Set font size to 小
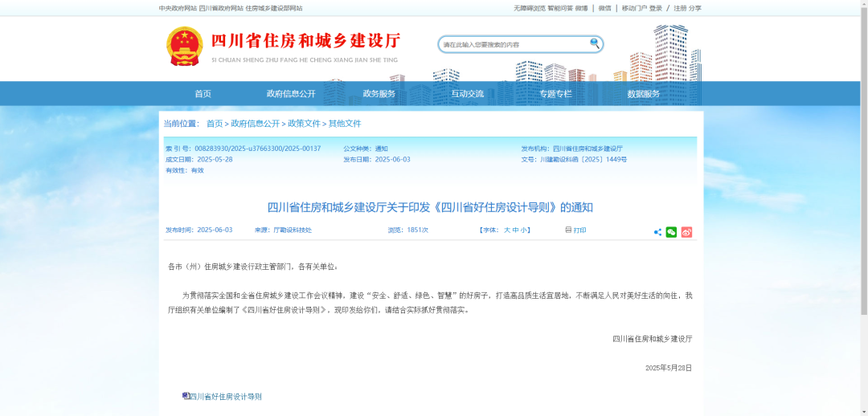Screen dimensions: 868x416 coord(523,230)
